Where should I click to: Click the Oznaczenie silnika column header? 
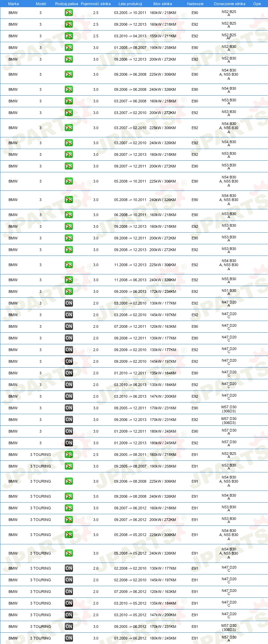coord(230,4)
